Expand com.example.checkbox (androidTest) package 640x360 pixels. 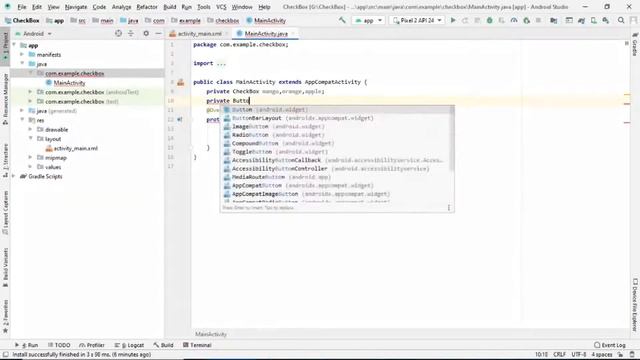point(30,92)
